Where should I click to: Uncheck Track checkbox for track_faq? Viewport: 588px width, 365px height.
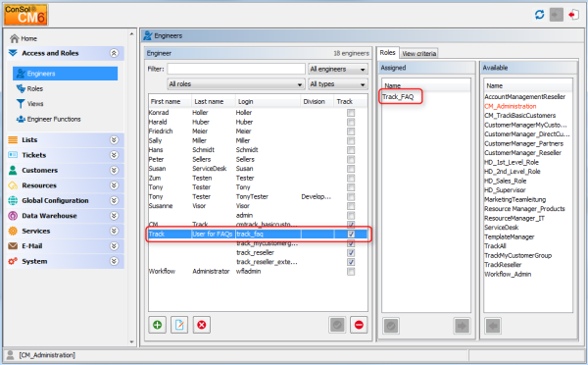click(351, 234)
